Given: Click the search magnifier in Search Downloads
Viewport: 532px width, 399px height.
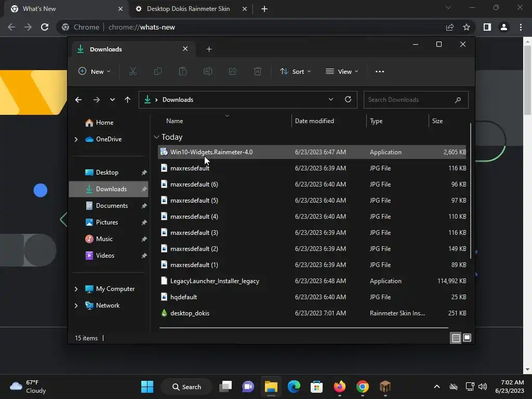Looking at the screenshot, I should (x=458, y=100).
